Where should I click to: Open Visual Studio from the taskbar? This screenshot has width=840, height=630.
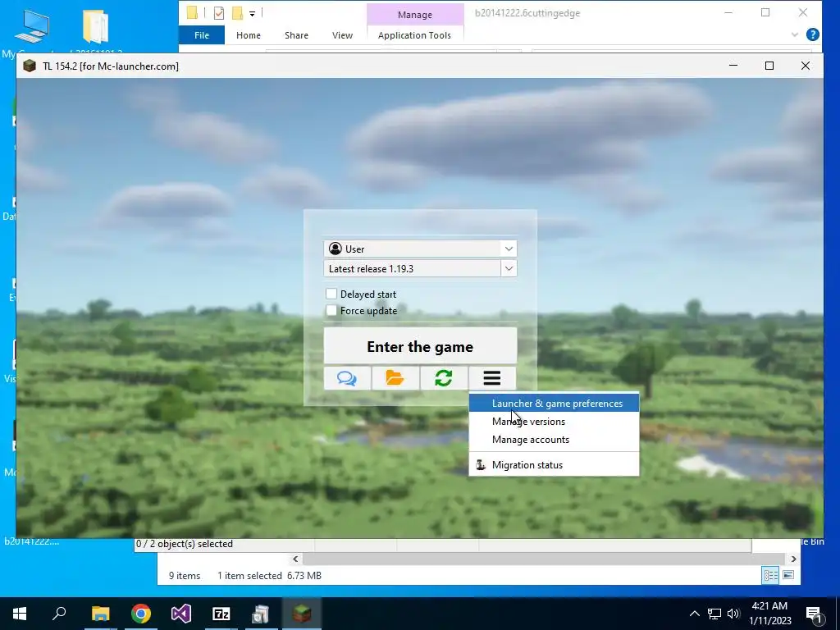pos(181,614)
